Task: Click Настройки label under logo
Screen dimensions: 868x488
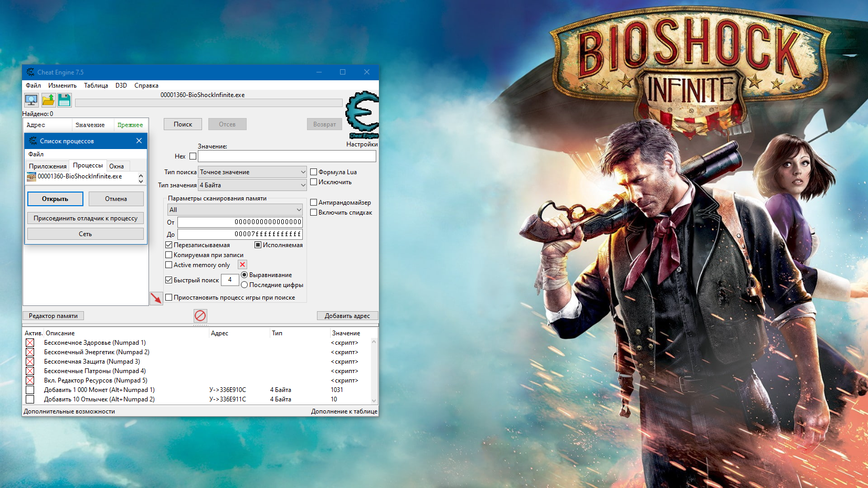Action: (x=362, y=144)
